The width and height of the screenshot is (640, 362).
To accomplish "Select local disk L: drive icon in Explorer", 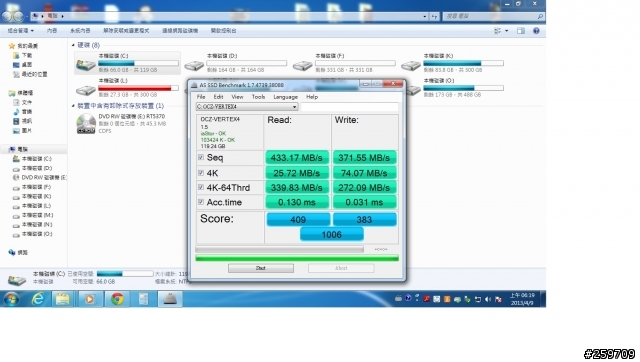I will click(86, 90).
